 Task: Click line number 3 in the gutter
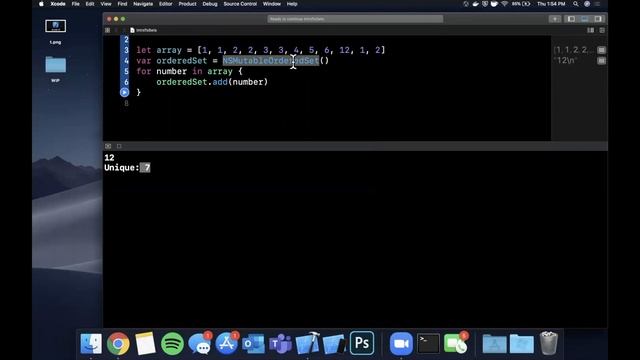coord(126,50)
